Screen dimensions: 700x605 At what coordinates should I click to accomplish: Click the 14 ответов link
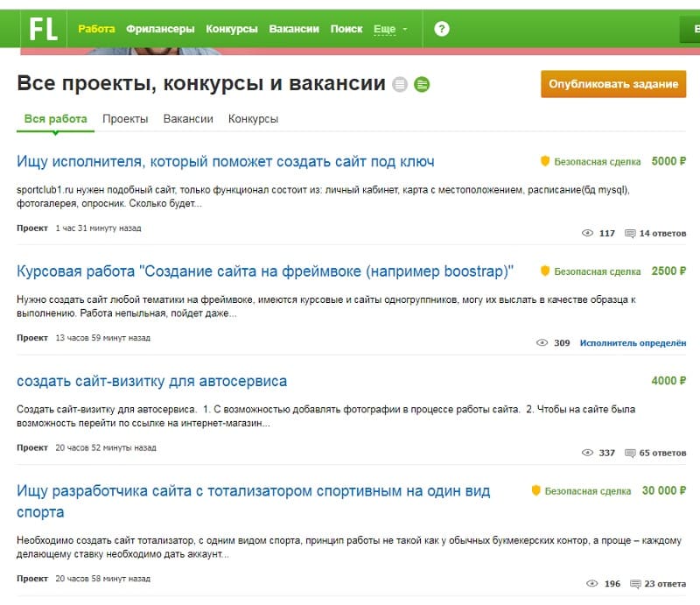(662, 233)
